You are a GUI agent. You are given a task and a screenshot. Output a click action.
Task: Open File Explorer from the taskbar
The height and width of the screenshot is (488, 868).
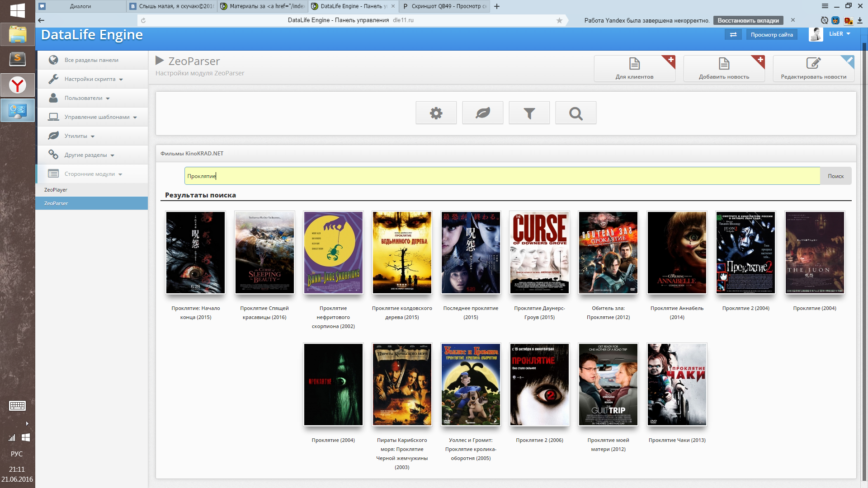(x=17, y=34)
